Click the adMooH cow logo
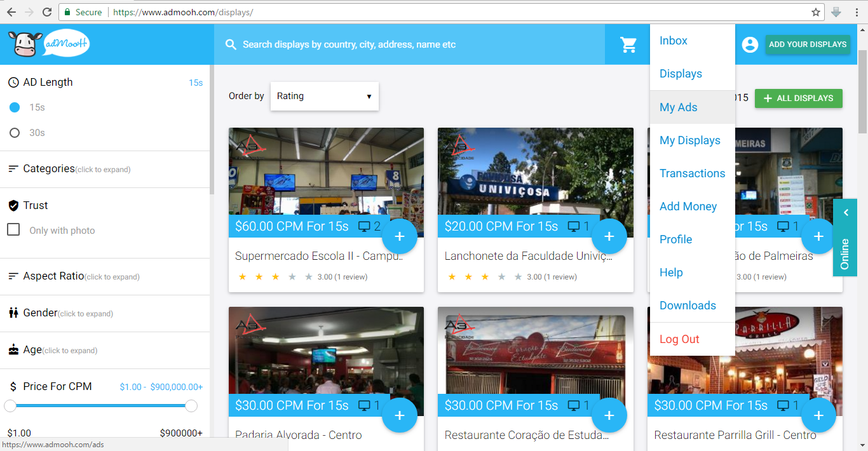This screenshot has height=451, width=868. [x=48, y=44]
